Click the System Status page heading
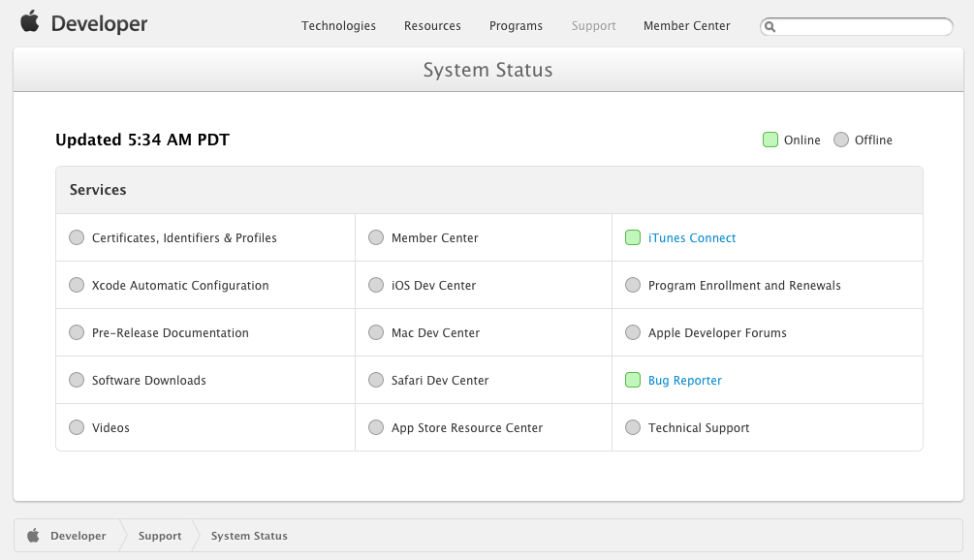 [487, 70]
